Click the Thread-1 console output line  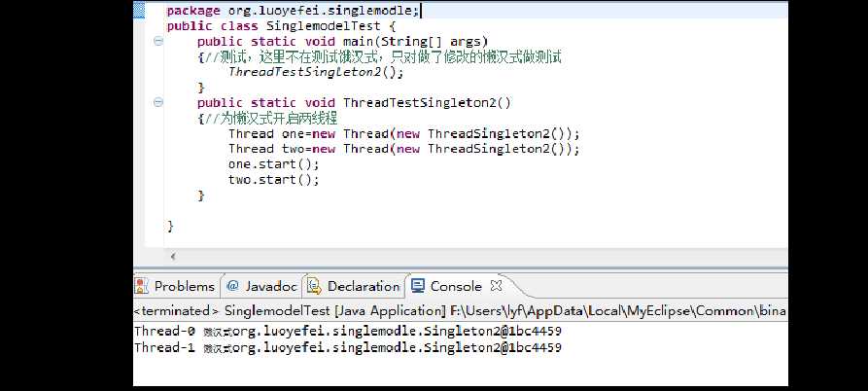(x=348, y=347)
